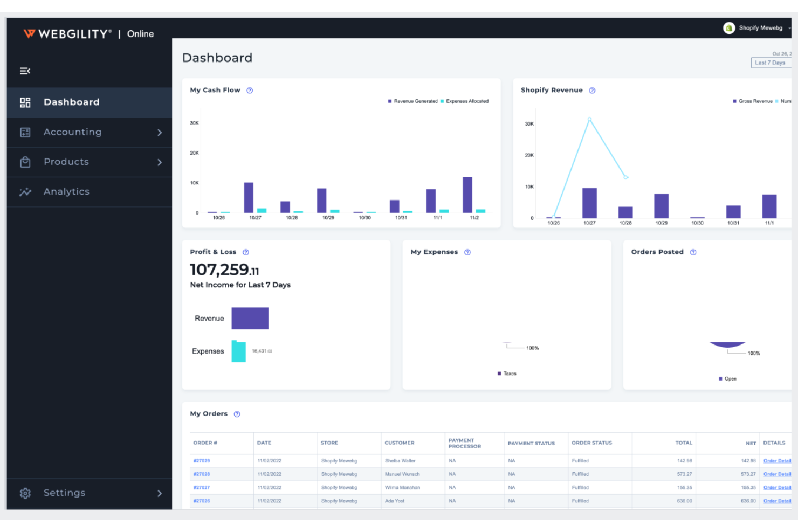Toggle Revenue Generated legend series
The width and height of the screenshot is (798, 532).
coord(413,101)
